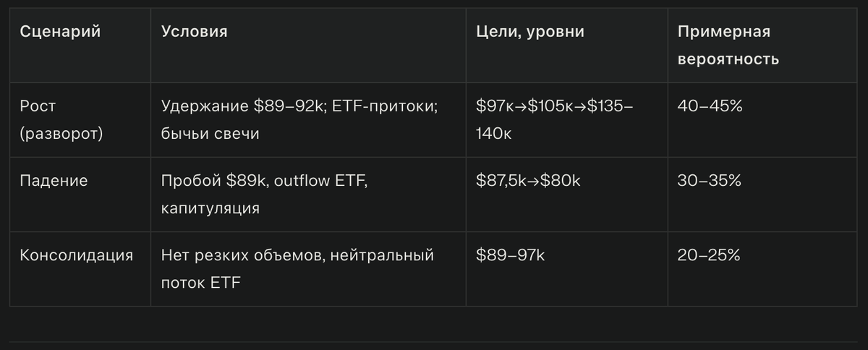Click the word "капитуляция"
Viewport: 868px width, 350px height.
pos(210,208)
